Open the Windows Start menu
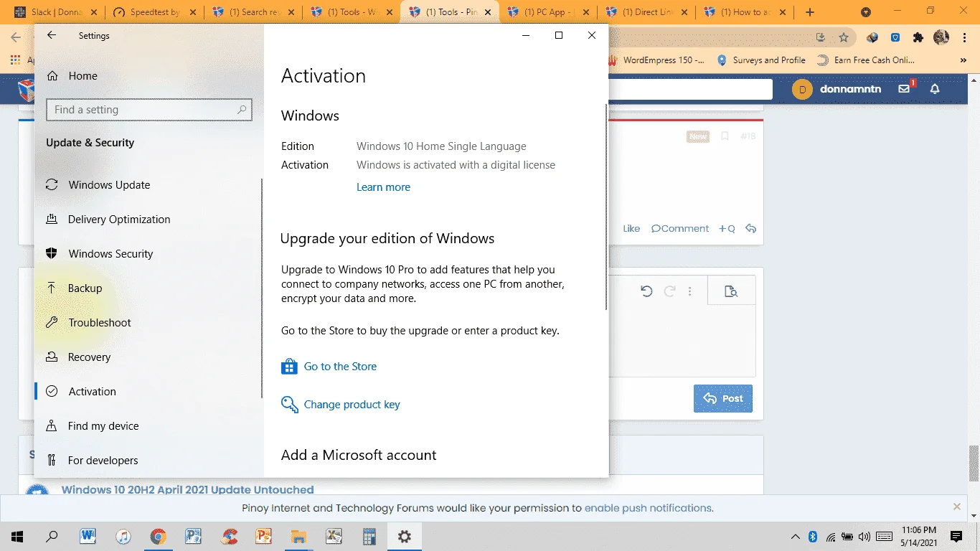Viewport: 980px width, 551px height. coord(17,537)
